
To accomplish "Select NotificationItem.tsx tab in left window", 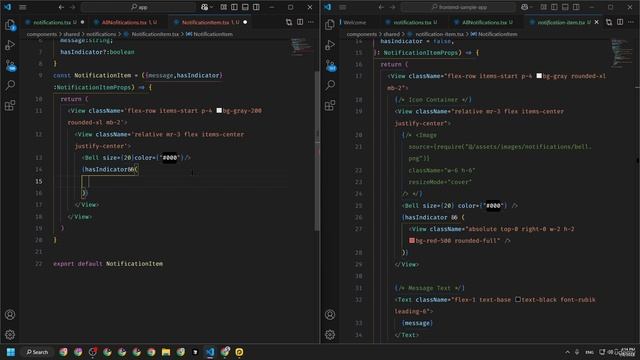I will coord(210,22).
